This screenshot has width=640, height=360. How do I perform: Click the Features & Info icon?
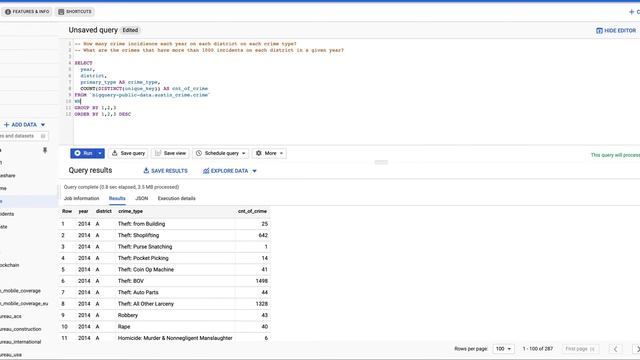coord(8,12)
